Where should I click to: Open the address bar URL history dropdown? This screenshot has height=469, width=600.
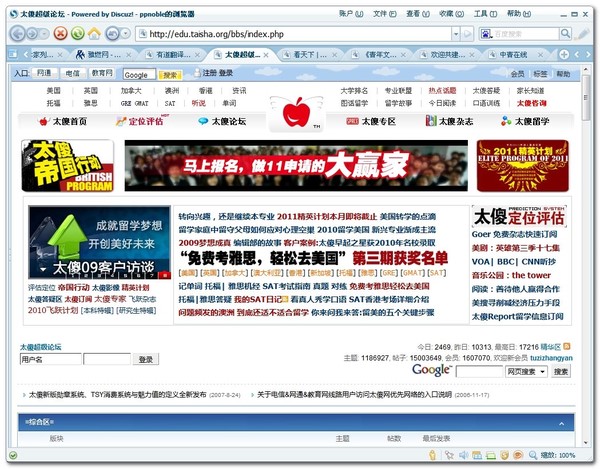pyautogui.click(x=455, y=34)
